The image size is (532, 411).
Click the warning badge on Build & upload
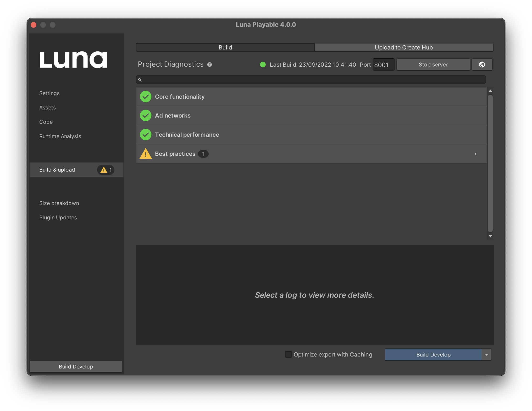[x=106, y=170]
